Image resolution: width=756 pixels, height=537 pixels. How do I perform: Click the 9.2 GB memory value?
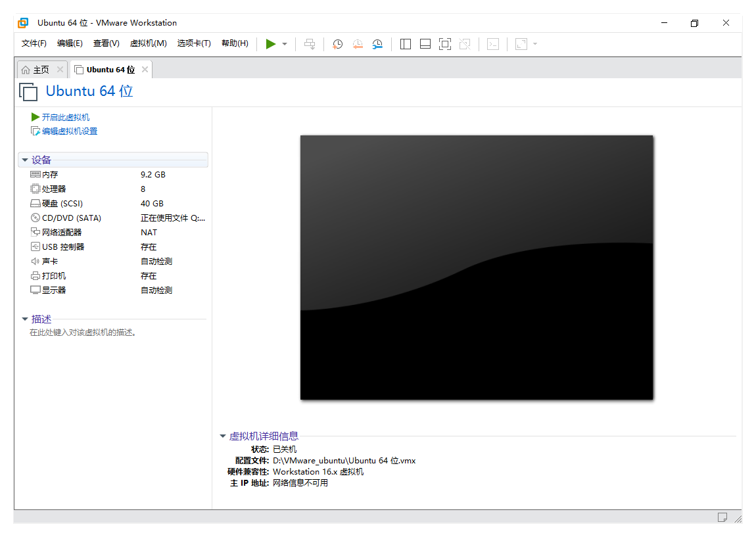[x=153, y=174]
